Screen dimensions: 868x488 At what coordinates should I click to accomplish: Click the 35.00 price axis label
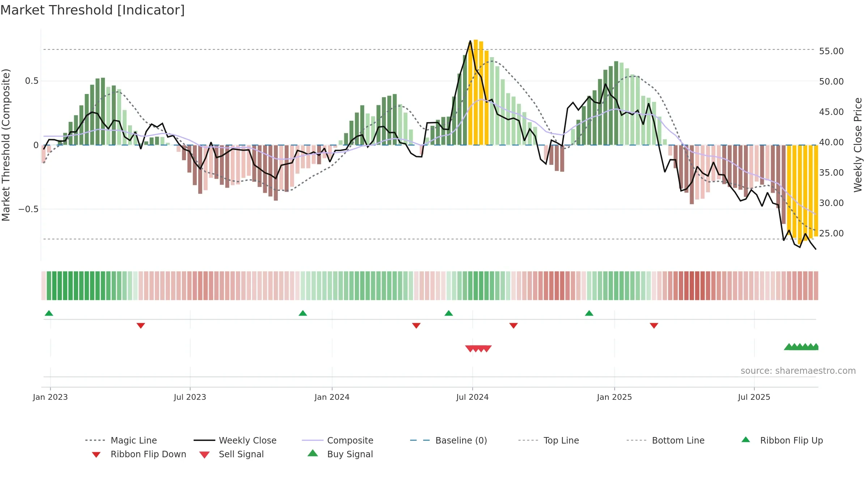pos(831,173)
